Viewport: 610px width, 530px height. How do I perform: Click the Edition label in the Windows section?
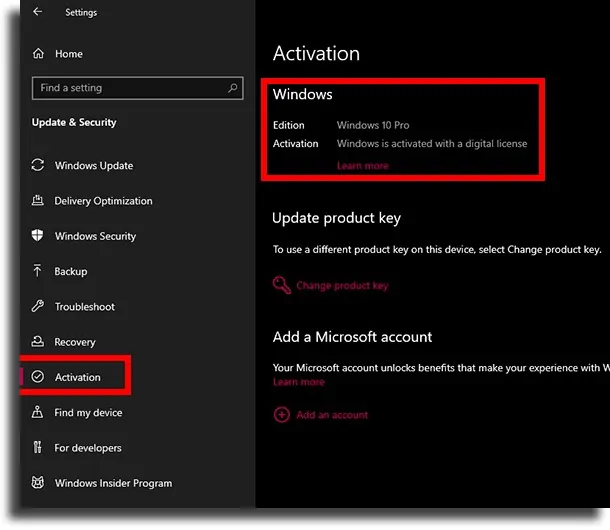(x=289, y=125)
